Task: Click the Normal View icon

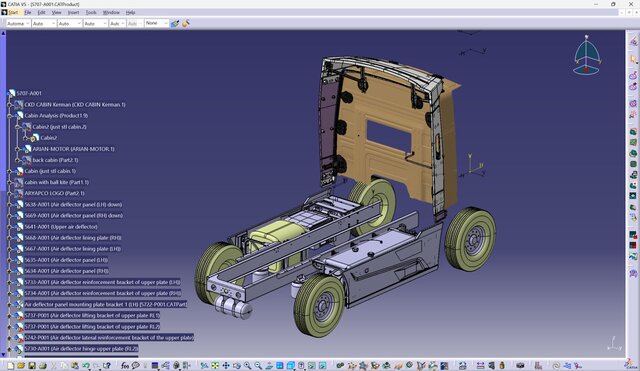Action: [x=269, y=366]
